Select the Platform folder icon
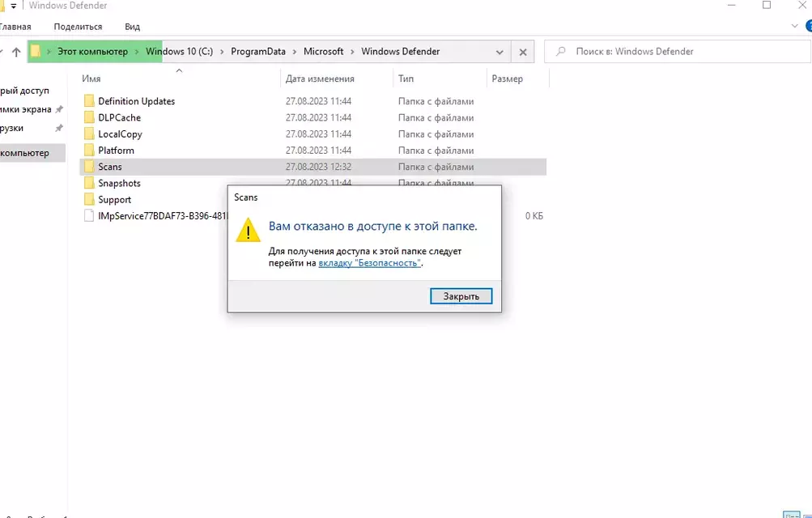The image size is (812, 518). tap(89, 150)
